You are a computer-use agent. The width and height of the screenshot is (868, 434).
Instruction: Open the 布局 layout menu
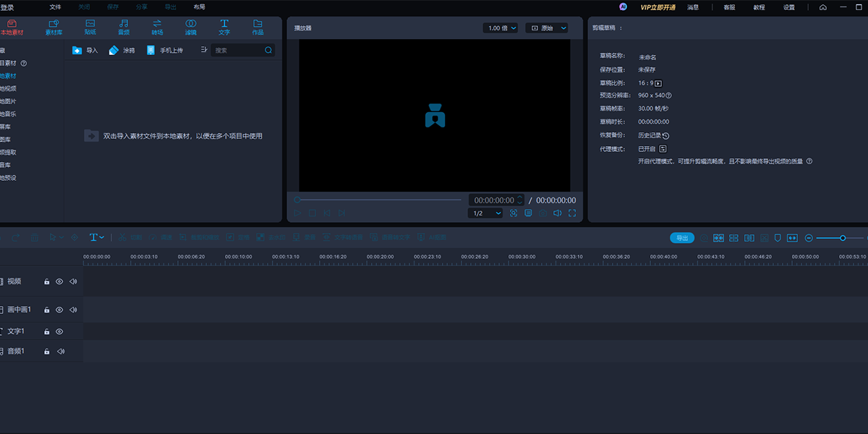[x=199, y=7]
